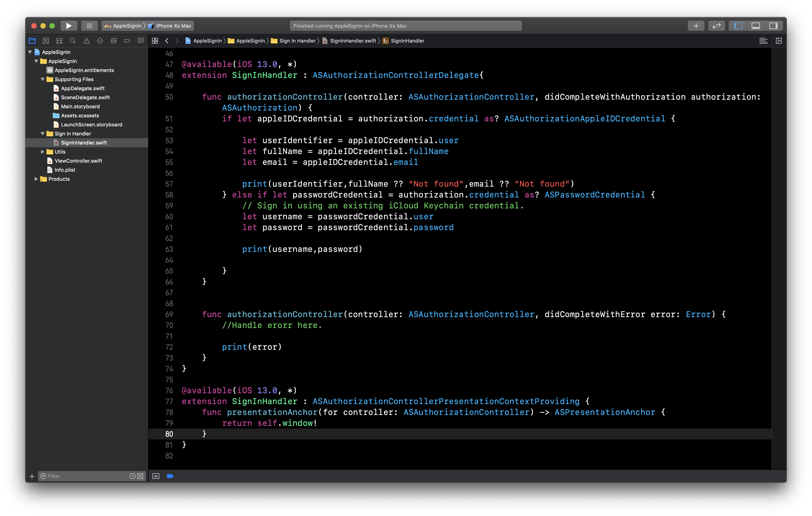Open the Symbol navigator

[x=59, y=41]
